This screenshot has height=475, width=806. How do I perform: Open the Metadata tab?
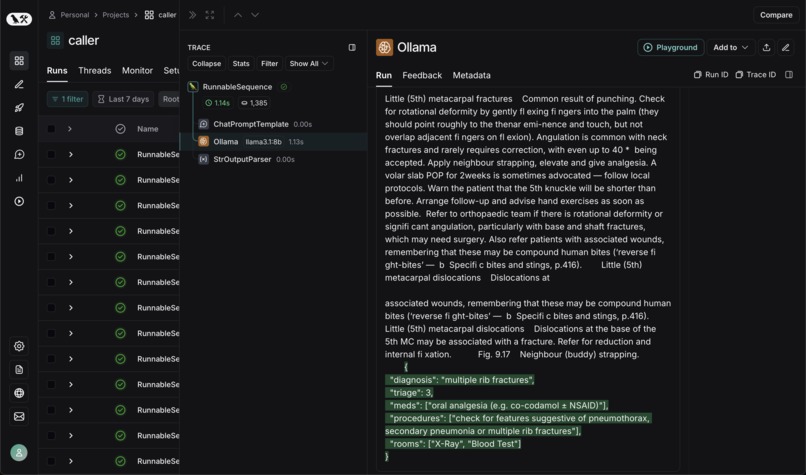tap(471, 75)
